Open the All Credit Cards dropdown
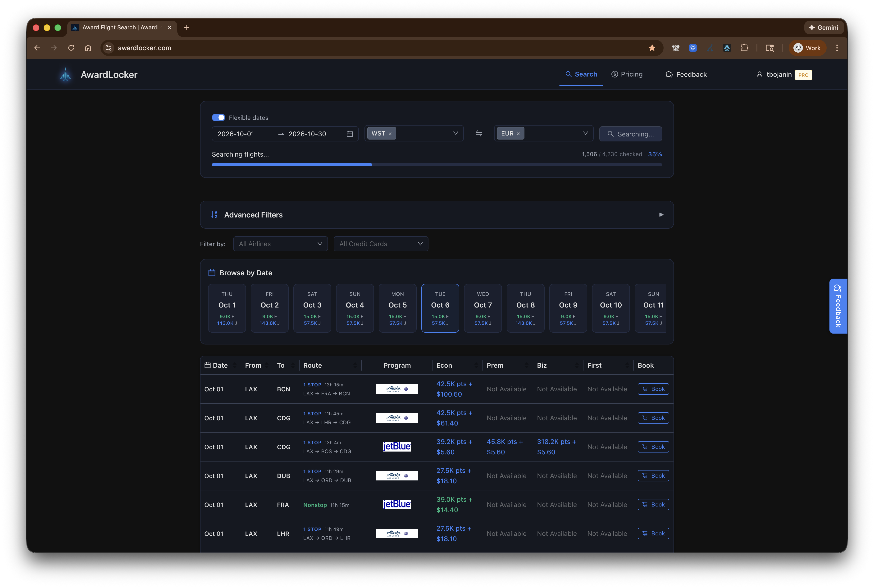This screenshot has width=874, height=588. pyautogui.click(x=381, y=244)
